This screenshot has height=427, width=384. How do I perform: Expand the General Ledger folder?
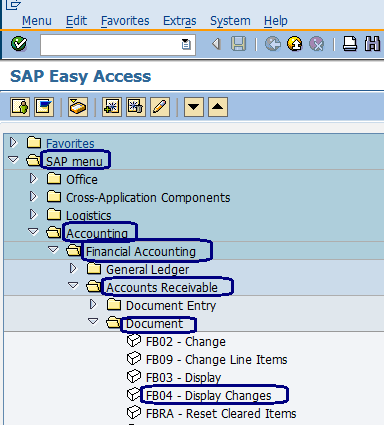point(73,268)
